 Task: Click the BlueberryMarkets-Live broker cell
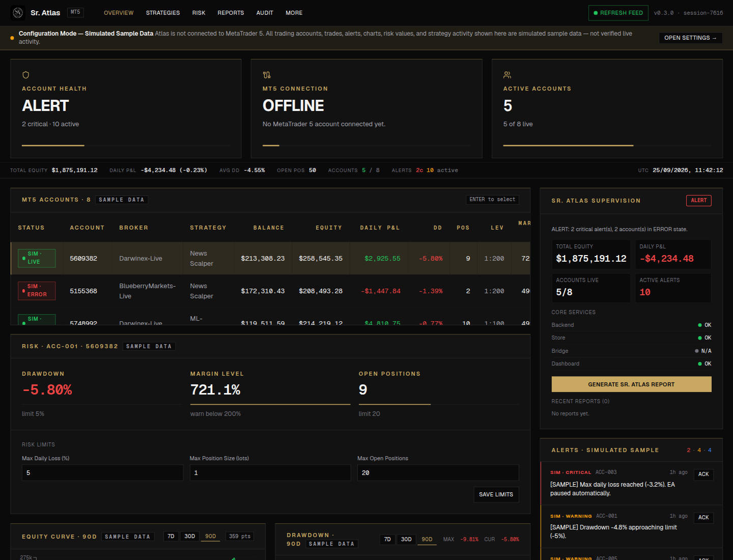click(148, 291)
